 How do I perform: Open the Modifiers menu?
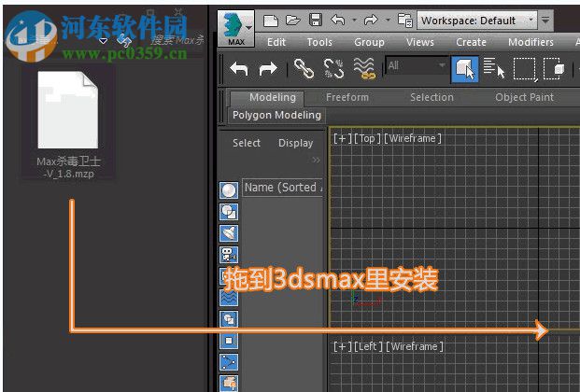530,42
